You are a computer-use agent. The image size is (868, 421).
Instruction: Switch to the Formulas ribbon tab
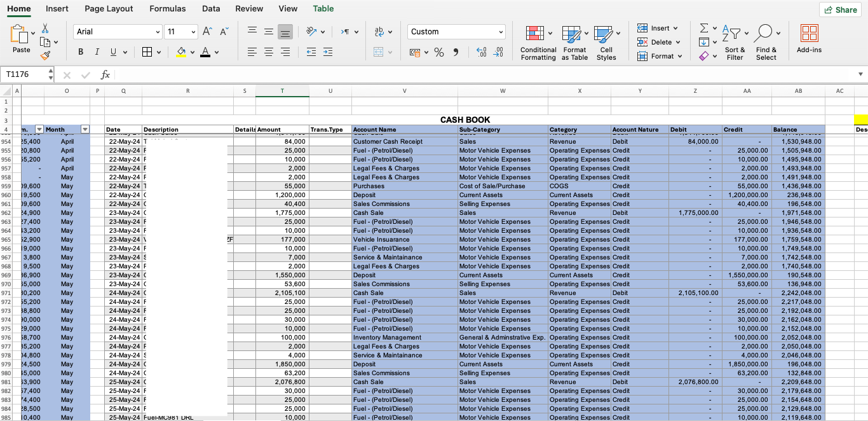tap(167, 8)
